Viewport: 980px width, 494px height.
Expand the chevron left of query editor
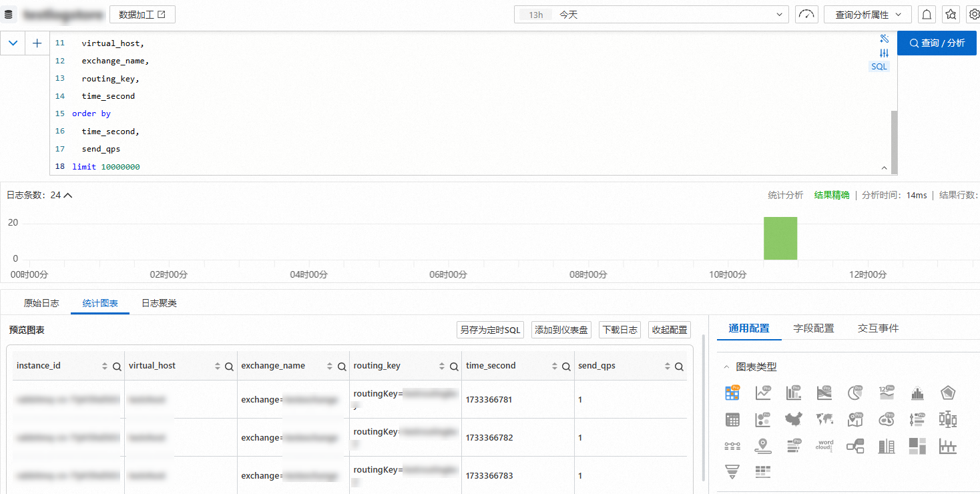tap(13, 43)
